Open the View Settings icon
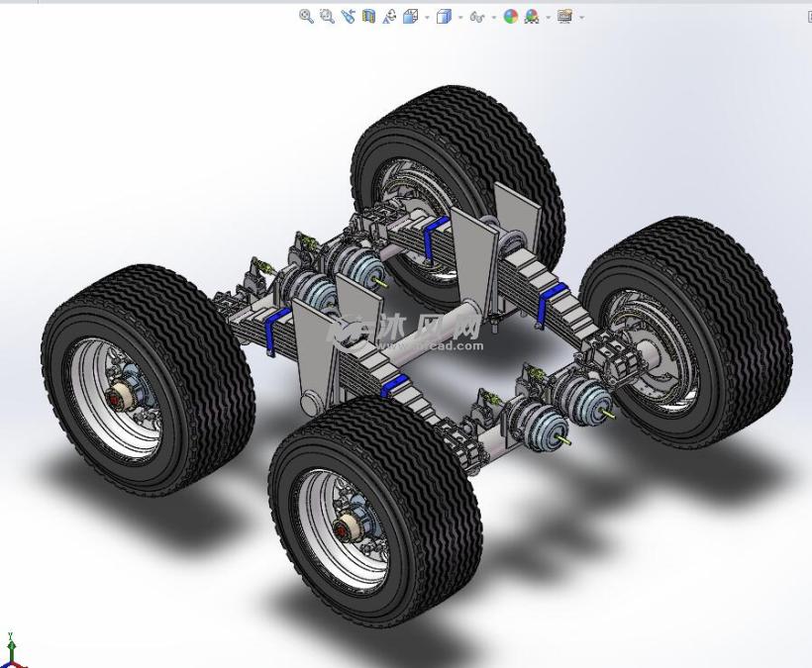This screenshot has width=812, height=668. [x=564, y=16]
